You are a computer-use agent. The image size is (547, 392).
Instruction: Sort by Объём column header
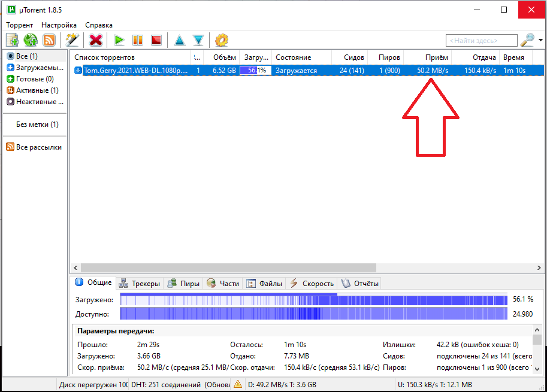click(x=222, y=57)
